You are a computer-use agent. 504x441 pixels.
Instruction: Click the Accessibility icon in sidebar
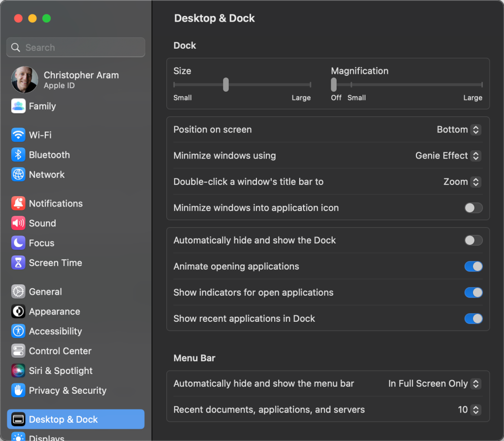18,331
